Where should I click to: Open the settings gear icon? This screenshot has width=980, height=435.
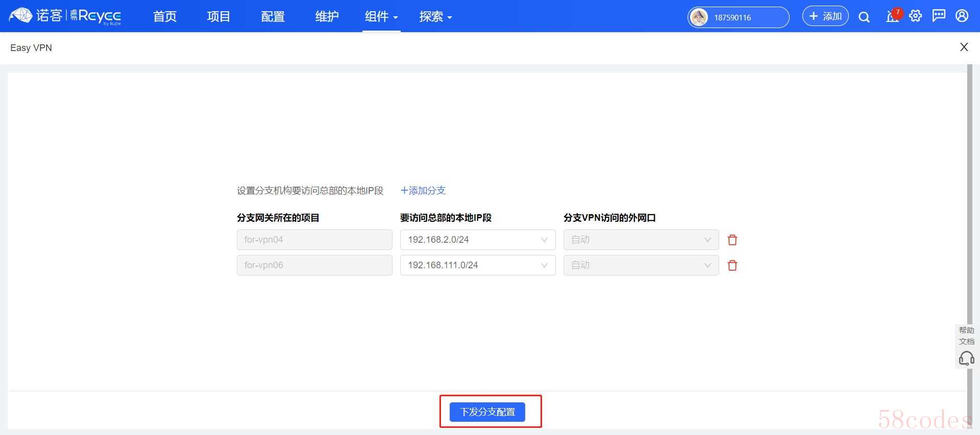[x=916, y=16]
